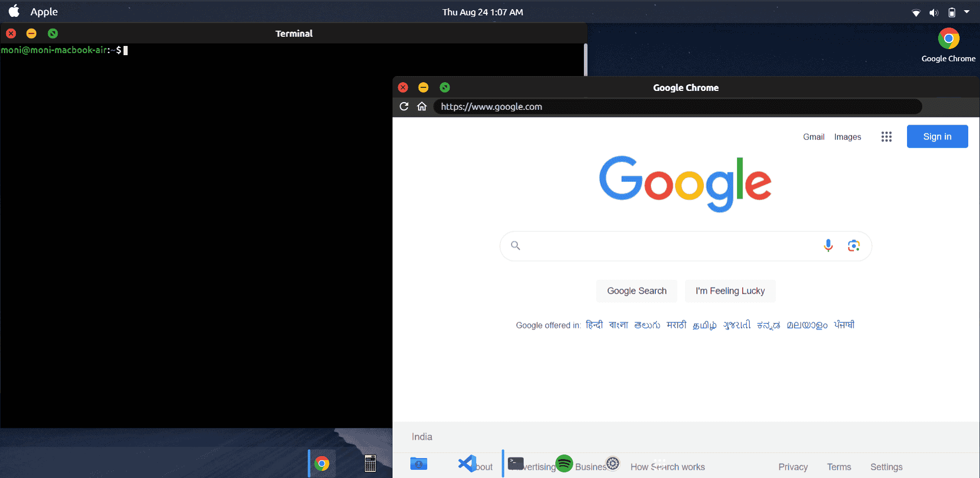Switch Google to Malayalam (മലയാളം)
The image size is (980, 478).
tap(807, 325)
